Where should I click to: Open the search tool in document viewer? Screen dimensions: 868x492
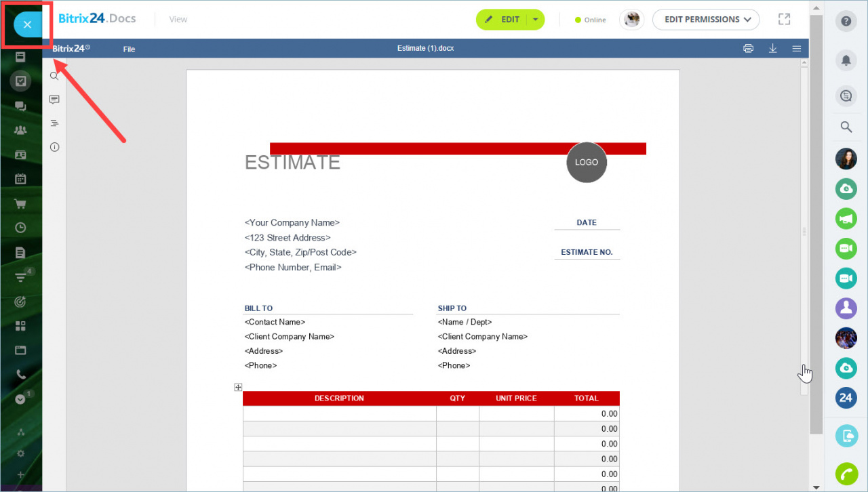pos(55,76)
